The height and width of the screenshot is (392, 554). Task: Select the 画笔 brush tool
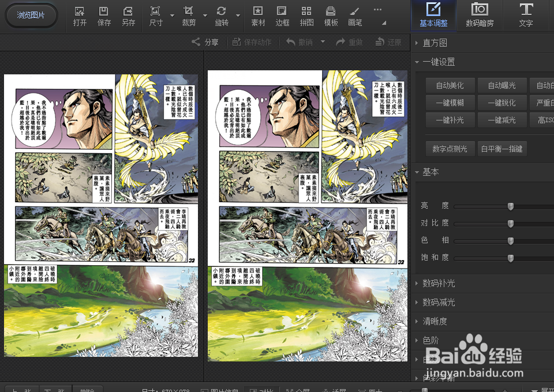(x=355, y=16)
